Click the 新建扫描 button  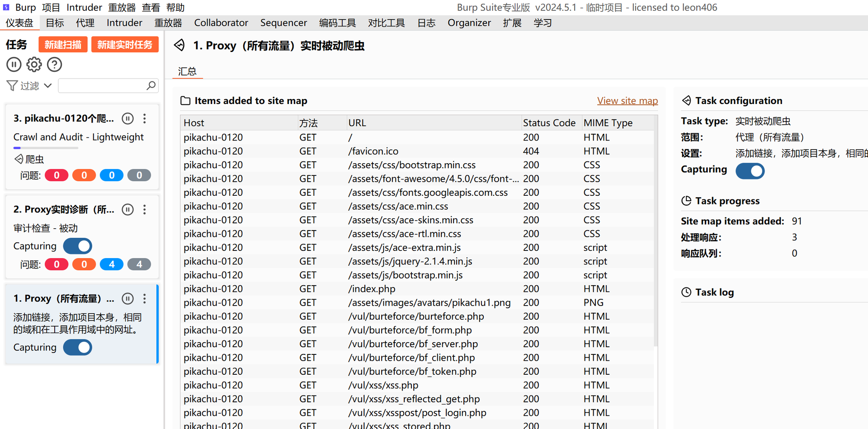[63, 44]
